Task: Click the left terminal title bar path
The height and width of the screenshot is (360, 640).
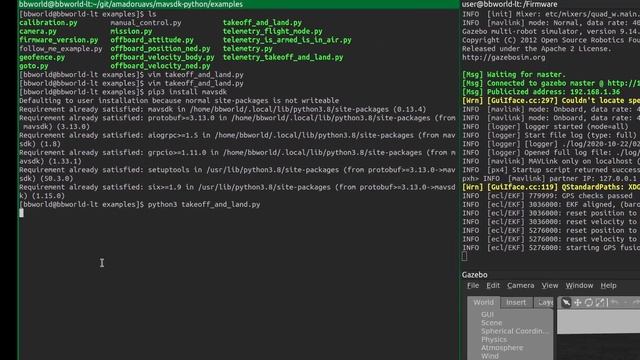Action: pos(131,4)
